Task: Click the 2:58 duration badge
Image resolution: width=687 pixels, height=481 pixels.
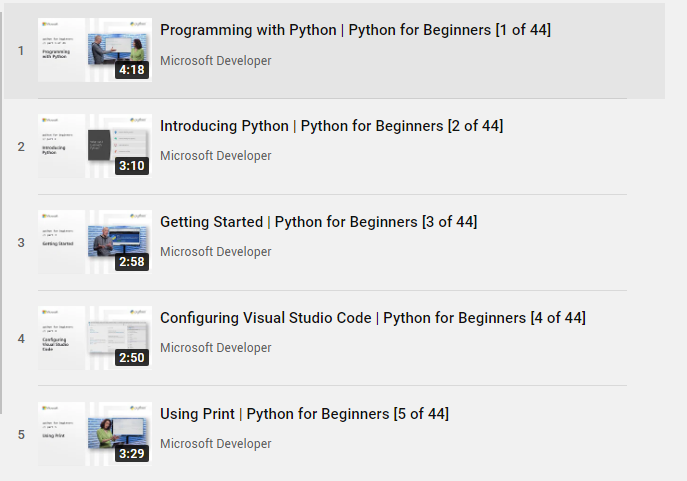Action: 132,262
